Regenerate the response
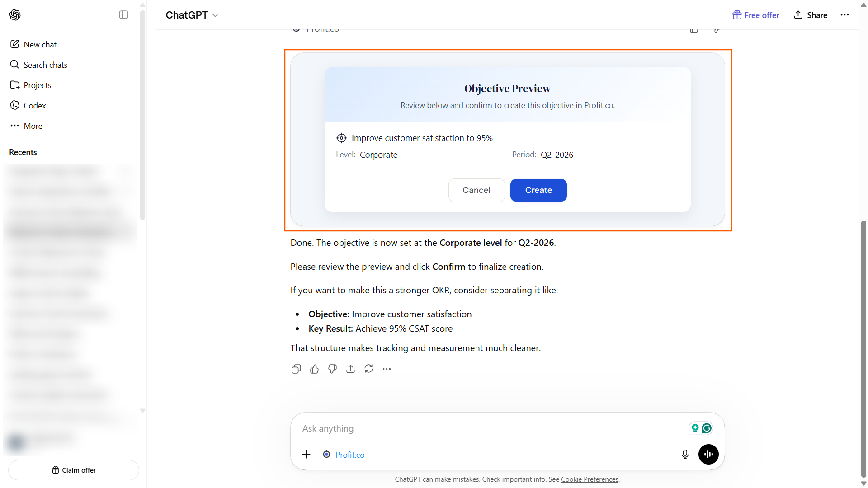The height and width of the screenshot is (488, 868). pos(368,369)
